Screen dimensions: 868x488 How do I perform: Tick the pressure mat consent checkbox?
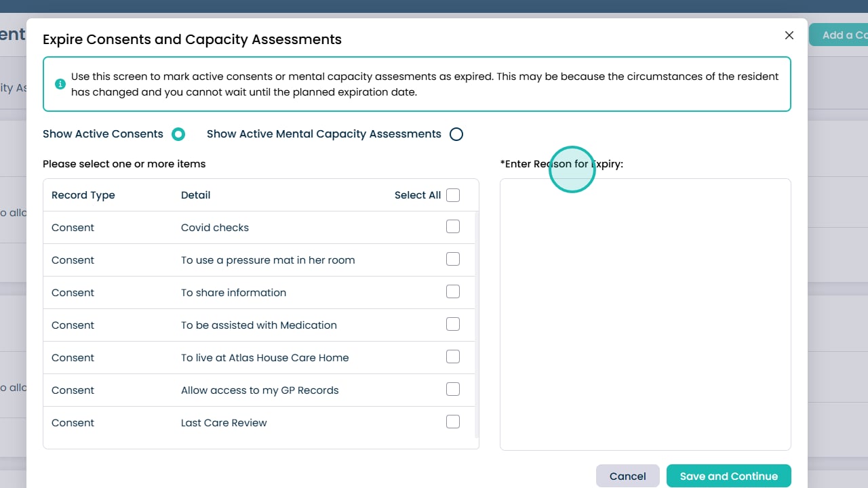click(453, 260)
